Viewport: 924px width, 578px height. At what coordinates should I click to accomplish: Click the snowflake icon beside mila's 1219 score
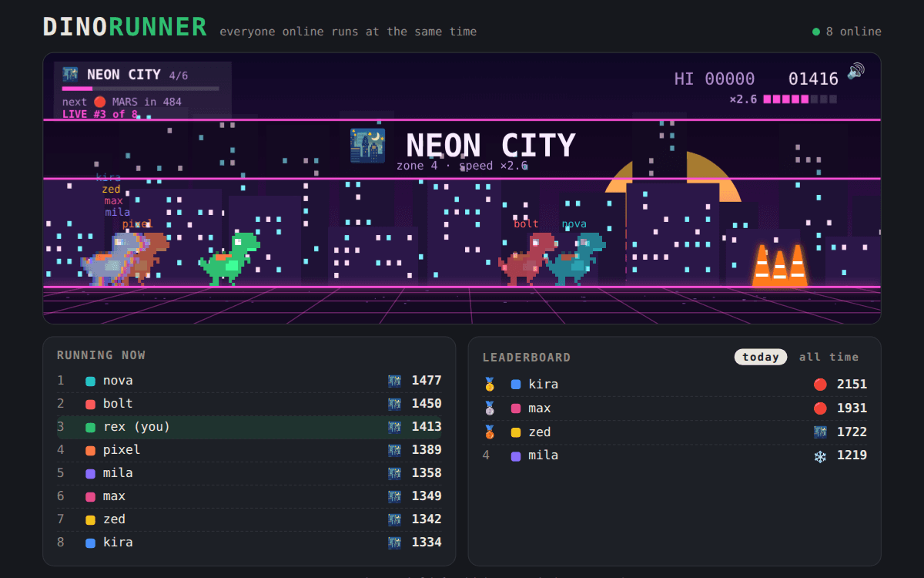[820, 456]
